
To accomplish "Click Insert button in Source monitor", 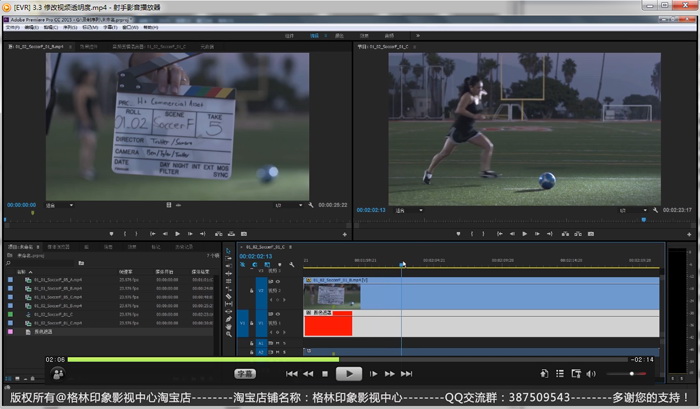I will tap(218, 234).
